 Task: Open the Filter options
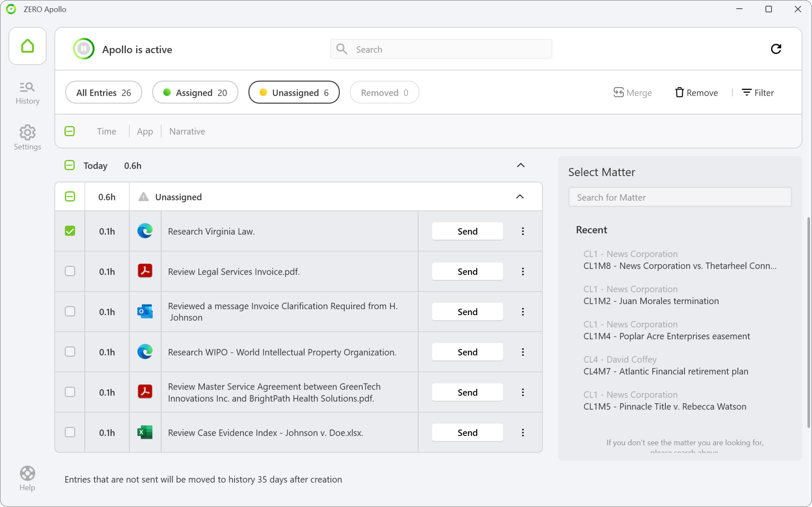click(758, 92)
